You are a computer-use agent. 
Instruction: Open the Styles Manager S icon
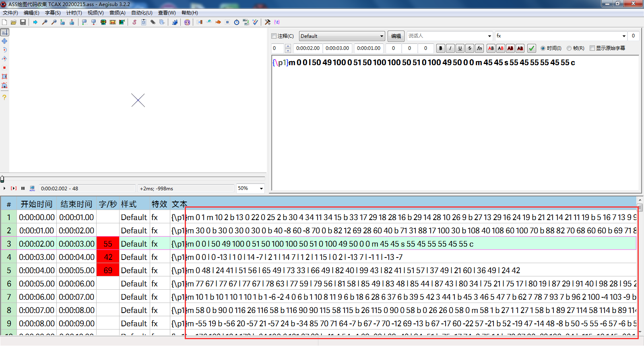(134, 22)
